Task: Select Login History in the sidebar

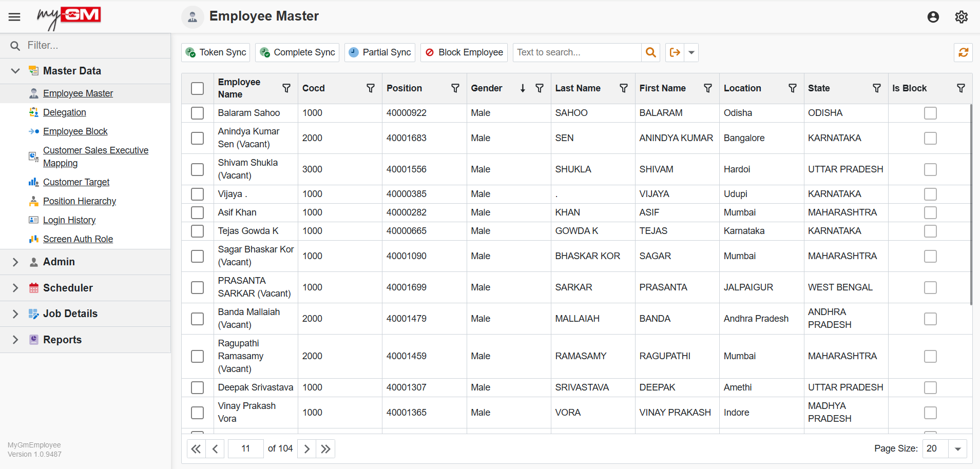Action: 69,220
